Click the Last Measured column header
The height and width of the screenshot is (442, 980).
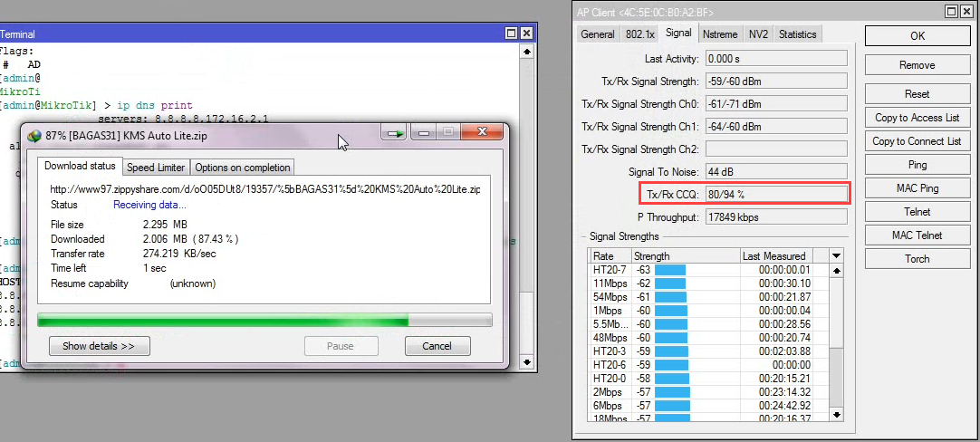click(777, 256)
